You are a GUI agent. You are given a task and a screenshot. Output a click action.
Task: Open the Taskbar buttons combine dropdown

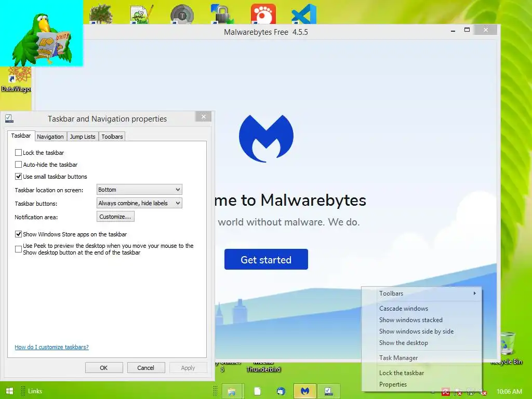click(x=139, y=203)
